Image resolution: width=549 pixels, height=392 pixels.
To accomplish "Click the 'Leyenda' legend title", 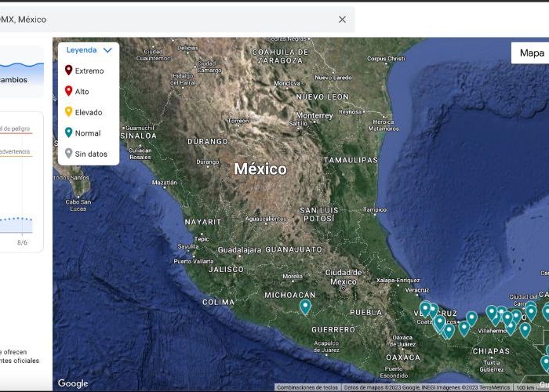I will pyautogui.click(x=82, y=50).
